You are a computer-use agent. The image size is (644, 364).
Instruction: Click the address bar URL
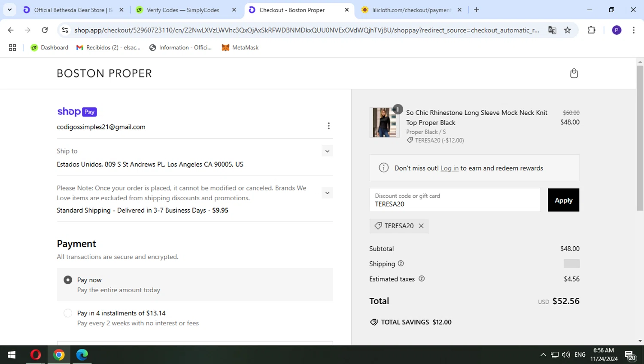tap(307, 30)
